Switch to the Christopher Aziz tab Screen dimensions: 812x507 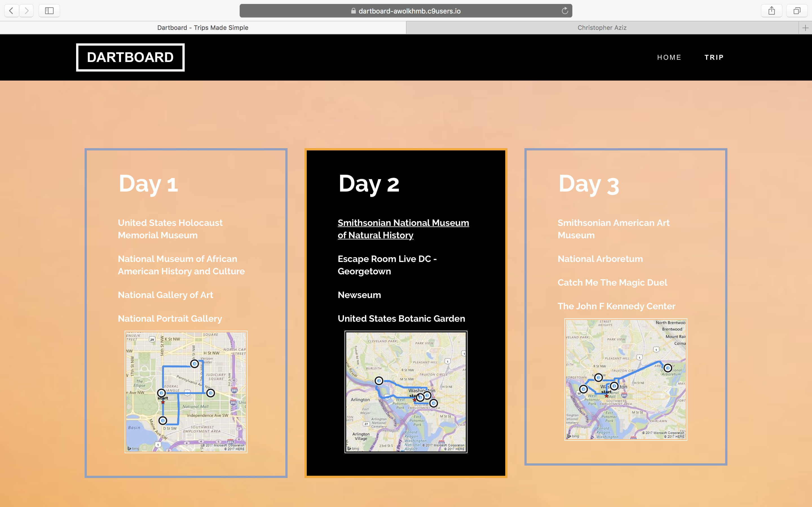602,28
